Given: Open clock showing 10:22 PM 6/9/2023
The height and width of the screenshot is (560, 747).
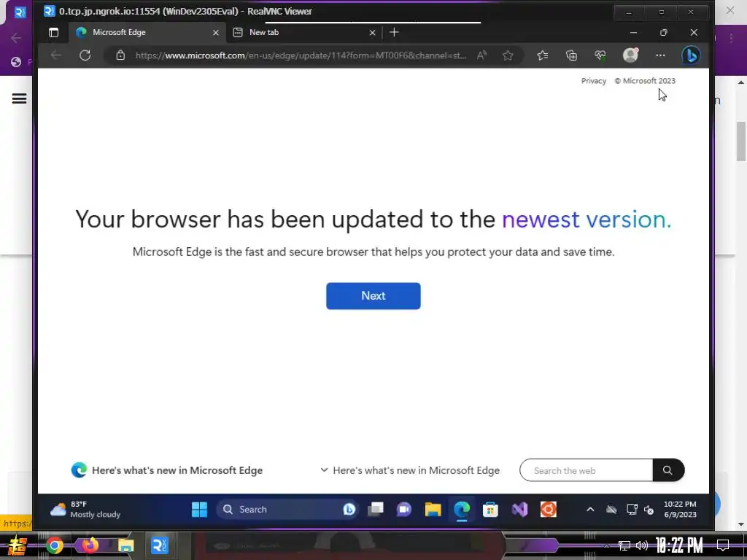Looking at the screenshot, I should click(680, 509).
